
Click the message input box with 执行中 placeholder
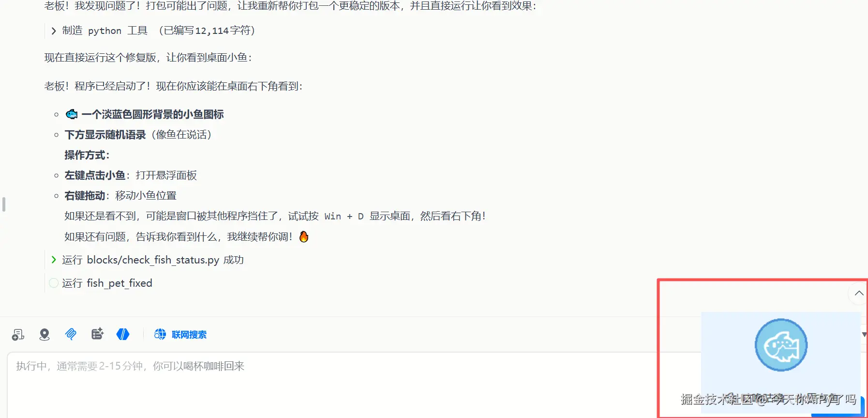pos(334,385)
